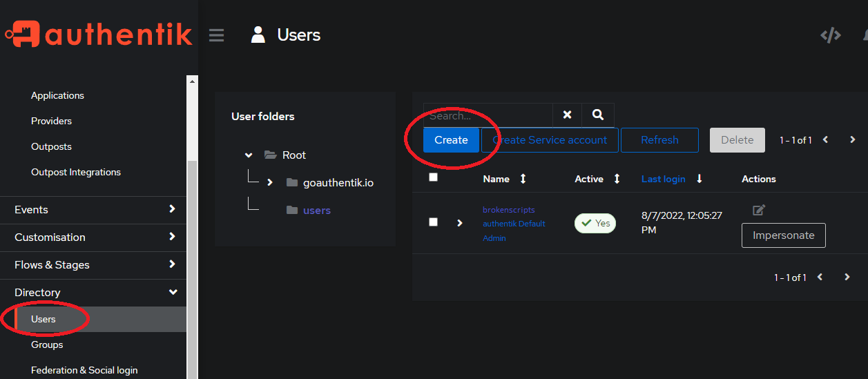
Task: Expand the Customisation sidebar section
Action: coord(93,237)
